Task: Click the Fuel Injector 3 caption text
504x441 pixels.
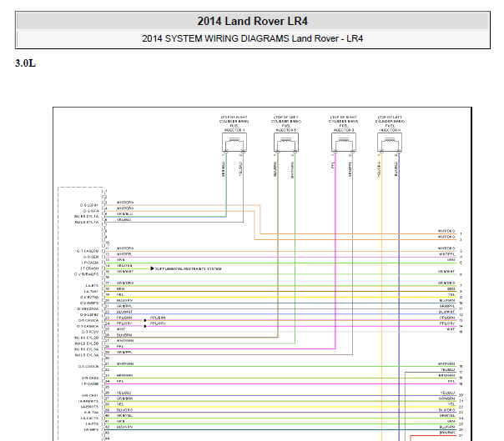Action: (344, 123)
